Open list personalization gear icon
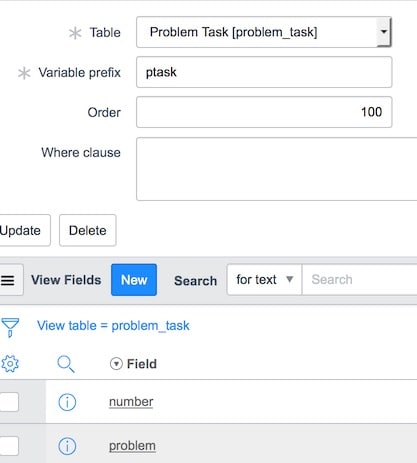Screen dimensions: 417x463 (x=10, y=364)
